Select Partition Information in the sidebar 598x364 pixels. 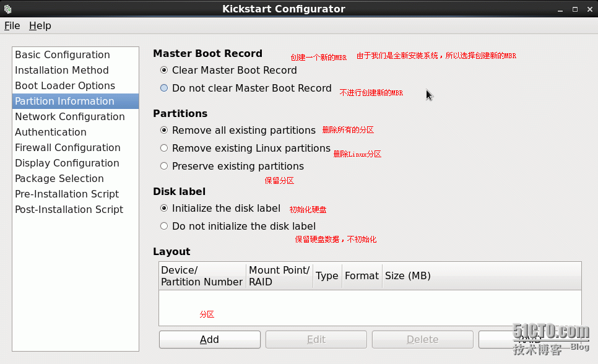click(76, 102)
